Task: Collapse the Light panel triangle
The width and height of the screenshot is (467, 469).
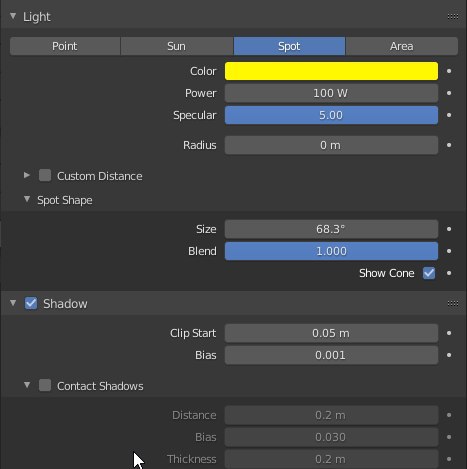Action: (x=13, y=16)
